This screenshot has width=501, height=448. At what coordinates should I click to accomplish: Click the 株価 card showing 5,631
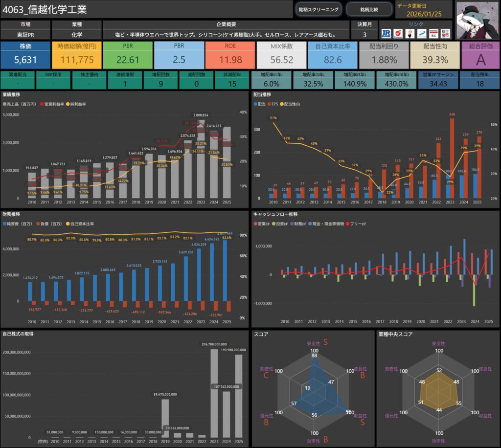coord(25,55)
